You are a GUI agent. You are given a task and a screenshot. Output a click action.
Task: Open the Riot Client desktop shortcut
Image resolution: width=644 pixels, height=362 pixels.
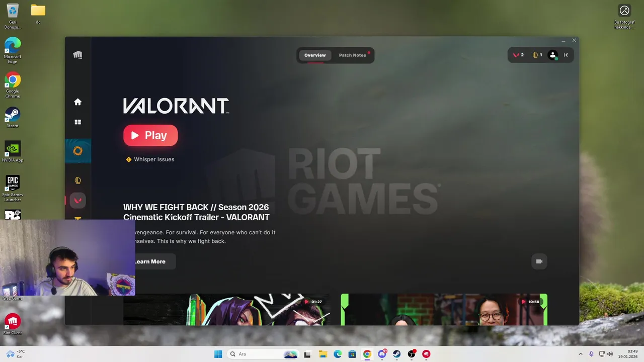pyautogui.click(x=13, y=324)
